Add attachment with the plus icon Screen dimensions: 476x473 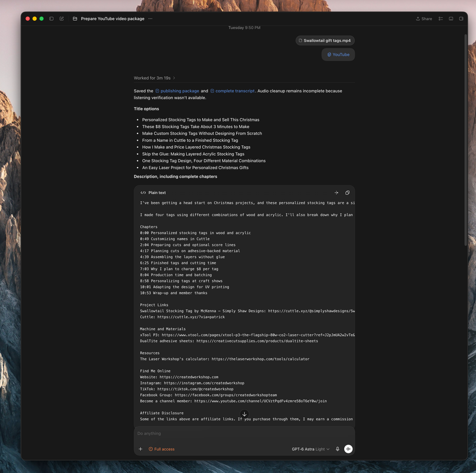pyautogui.click(x=141, y=449)
